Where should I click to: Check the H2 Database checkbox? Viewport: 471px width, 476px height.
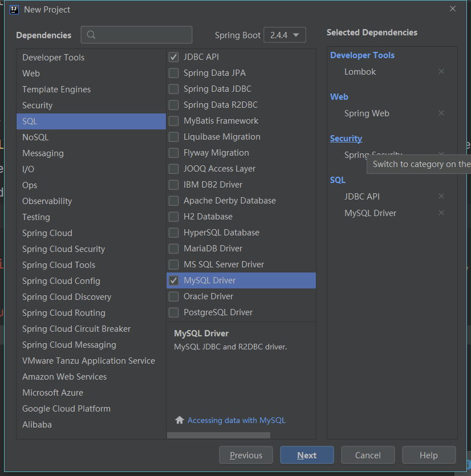point(174,217)
